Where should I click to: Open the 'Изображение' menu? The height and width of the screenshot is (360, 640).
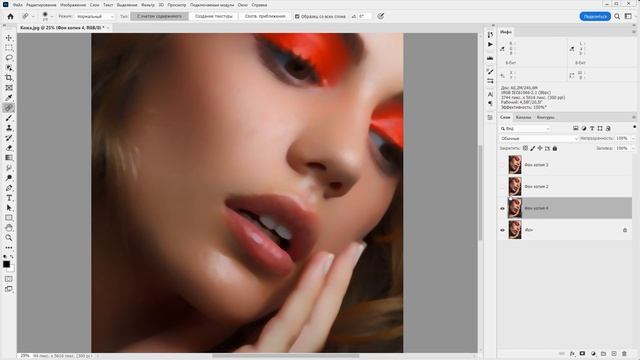point(73,5)
